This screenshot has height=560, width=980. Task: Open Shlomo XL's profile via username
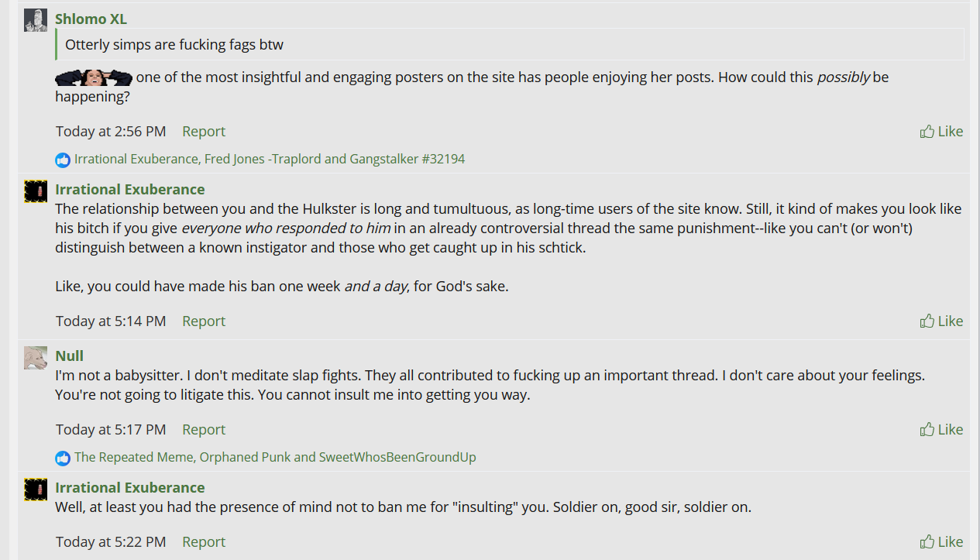pos(91,19)
